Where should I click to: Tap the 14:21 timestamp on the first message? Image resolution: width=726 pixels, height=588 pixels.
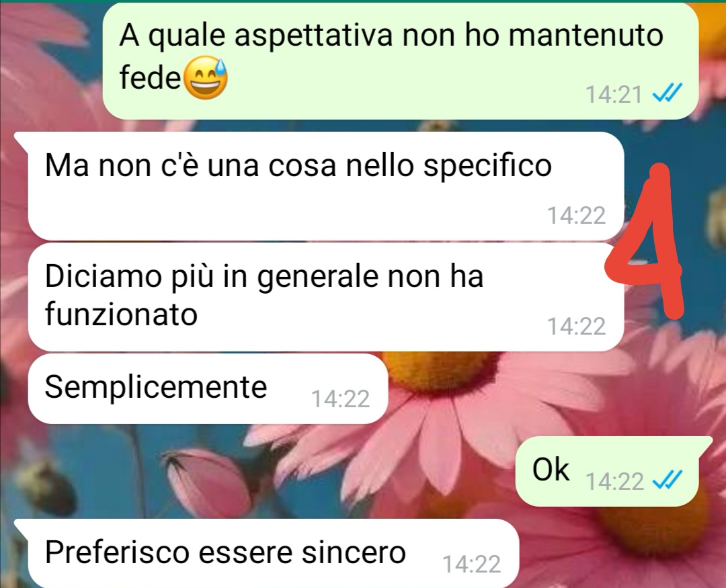614,95
